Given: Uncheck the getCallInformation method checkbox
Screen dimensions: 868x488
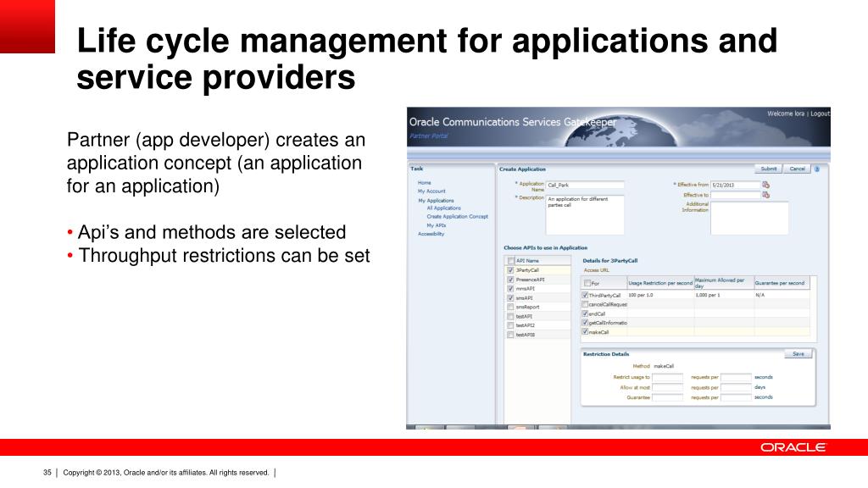Looking at the screenshot, I should click(x=585, y=322).
